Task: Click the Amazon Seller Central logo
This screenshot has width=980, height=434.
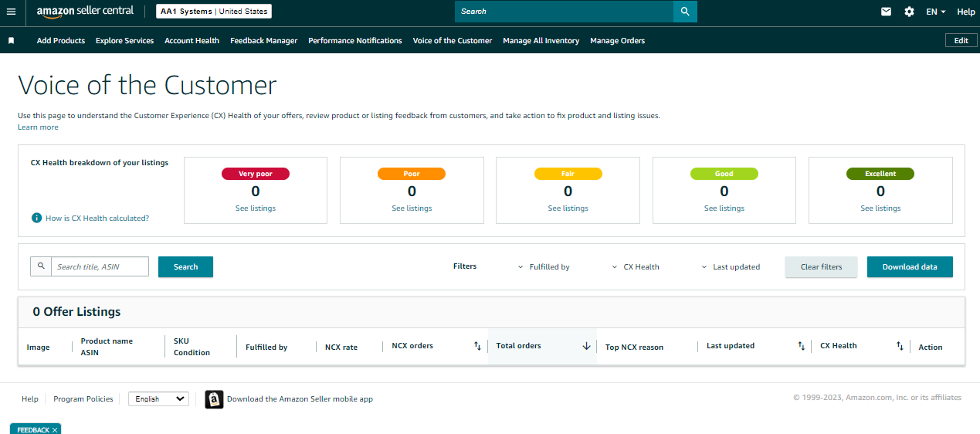Action: point(85,11)
